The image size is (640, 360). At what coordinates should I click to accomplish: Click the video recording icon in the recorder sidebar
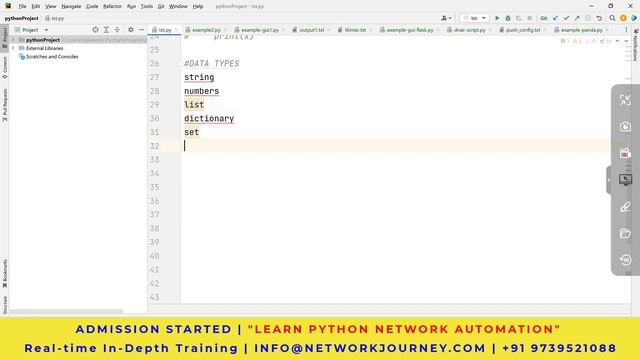pos(625,153)
